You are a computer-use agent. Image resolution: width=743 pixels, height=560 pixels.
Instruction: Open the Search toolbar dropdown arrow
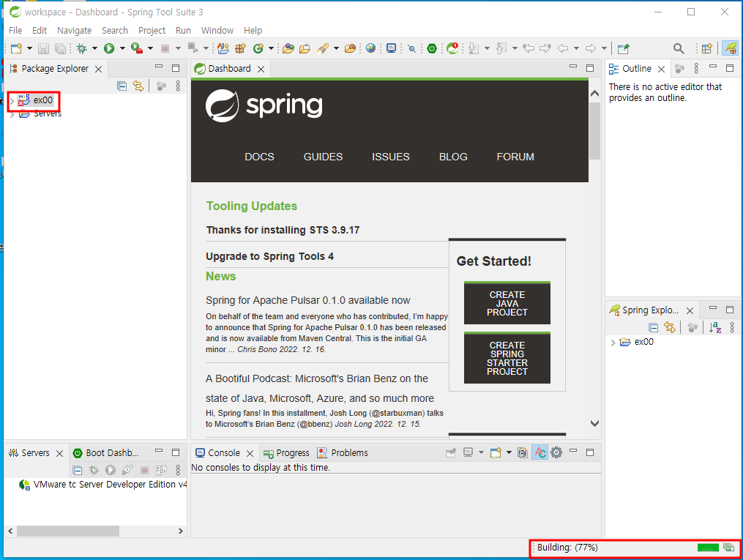pyautogui.click(x=337, y=48)
